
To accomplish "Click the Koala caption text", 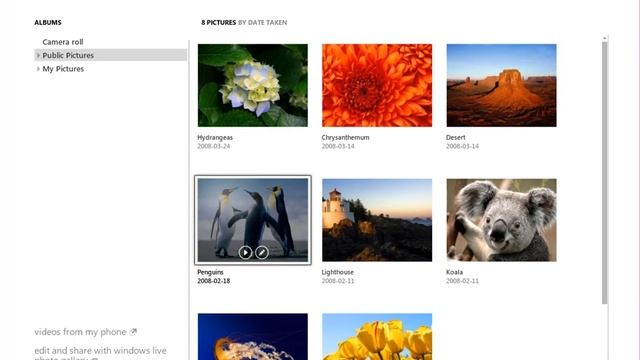I will [x=454, y=272].
